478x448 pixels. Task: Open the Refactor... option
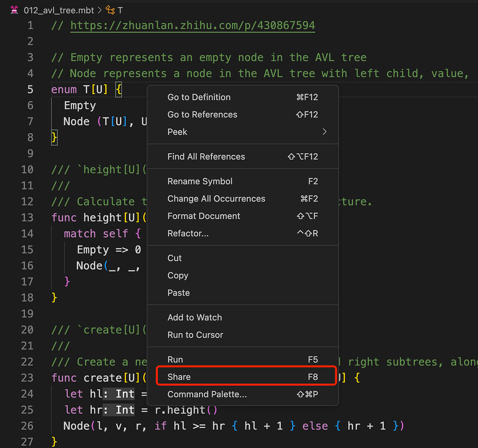click(188, 233)
